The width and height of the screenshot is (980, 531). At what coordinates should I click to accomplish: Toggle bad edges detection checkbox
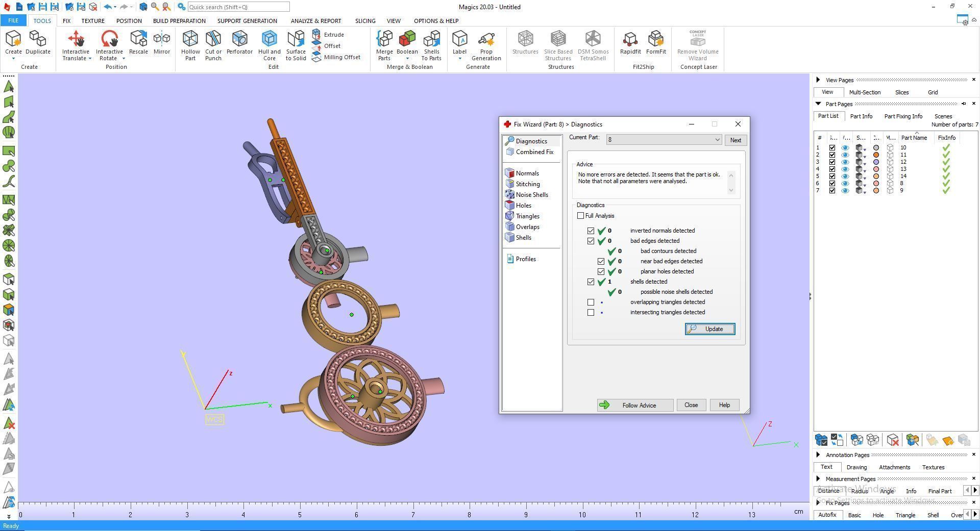pos(591,241)
